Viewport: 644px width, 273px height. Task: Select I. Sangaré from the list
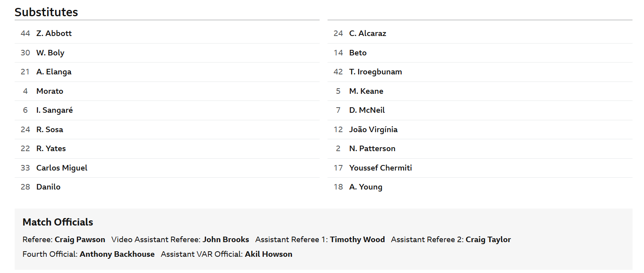pyautogui.click(x=167, y=110)
